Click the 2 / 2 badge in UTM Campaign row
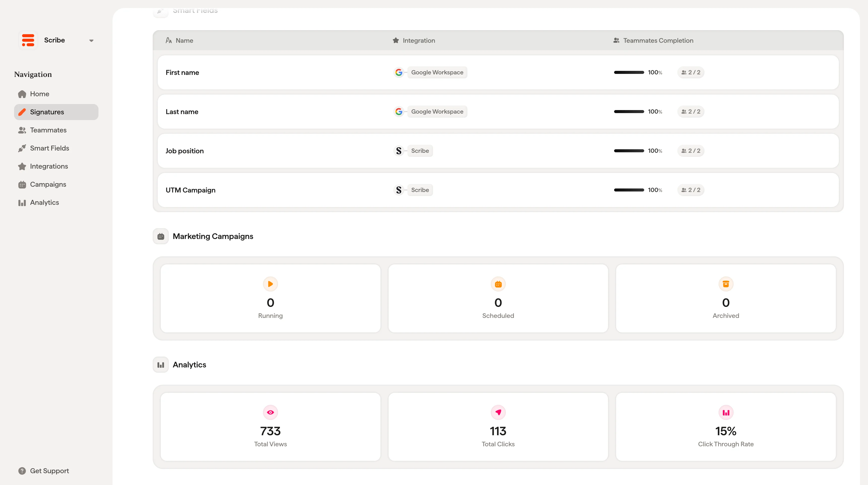Viewport: 868px width, 485px height. click(690, 190)
